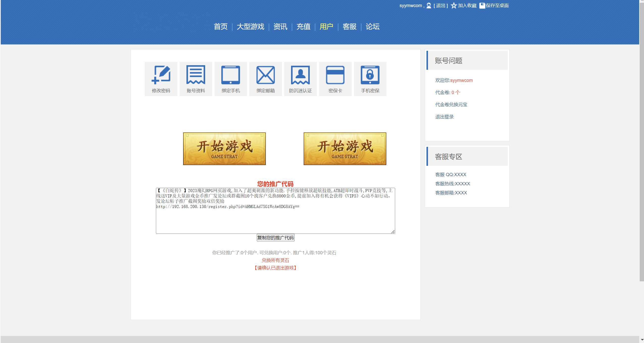
Task: Open the 充值 recharge menu item
Action: (303, 27)
